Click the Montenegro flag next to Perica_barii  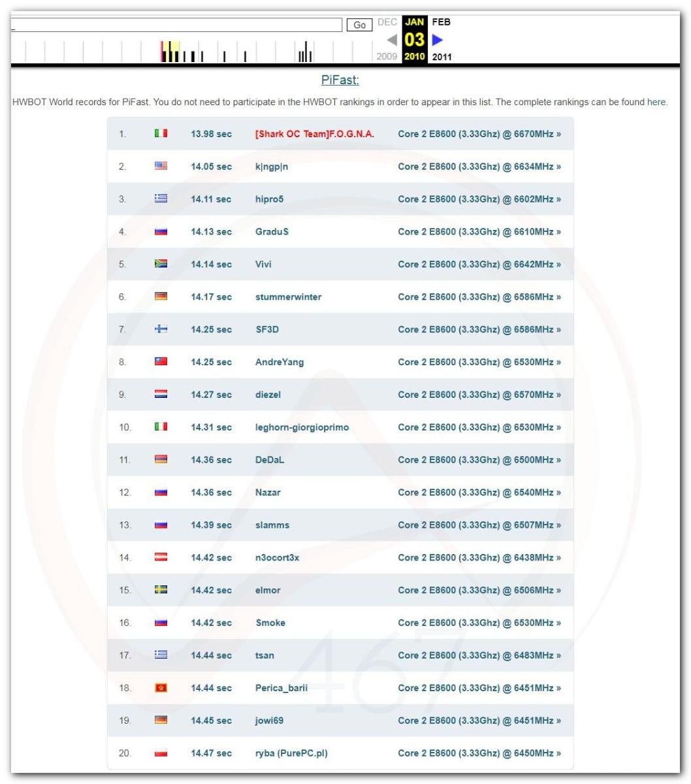tap(161, 687)
